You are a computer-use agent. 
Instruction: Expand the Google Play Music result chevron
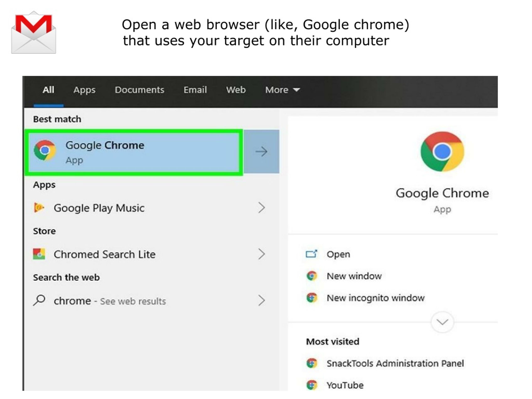click(262, 208)
